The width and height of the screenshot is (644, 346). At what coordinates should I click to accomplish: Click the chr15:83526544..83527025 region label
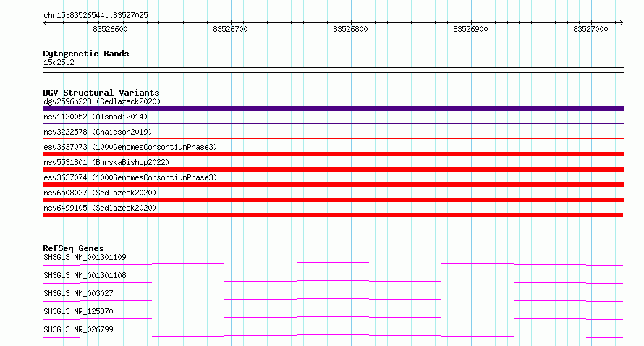[x=96, y=15]
